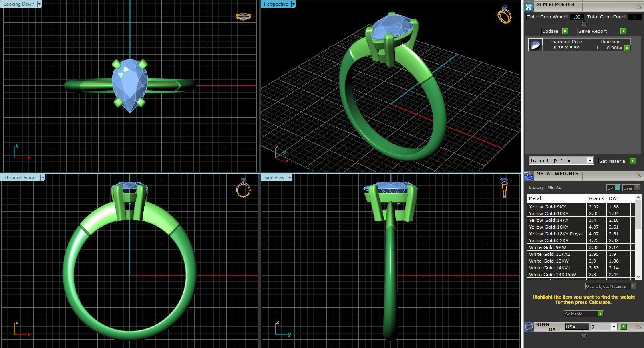Close the Ring Rail panel
644x348 pixels.
639,326
